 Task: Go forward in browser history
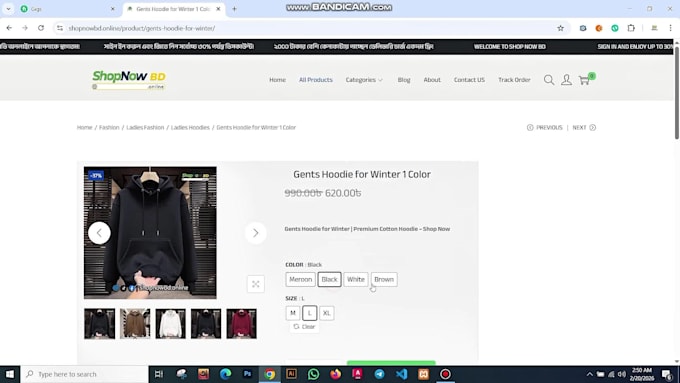point(25,28)
